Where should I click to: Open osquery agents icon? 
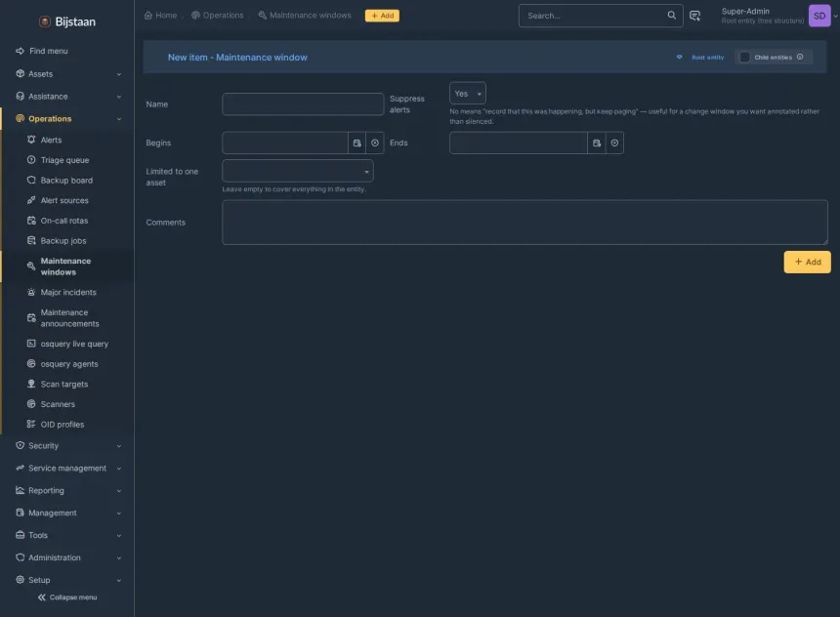(31, 363)
